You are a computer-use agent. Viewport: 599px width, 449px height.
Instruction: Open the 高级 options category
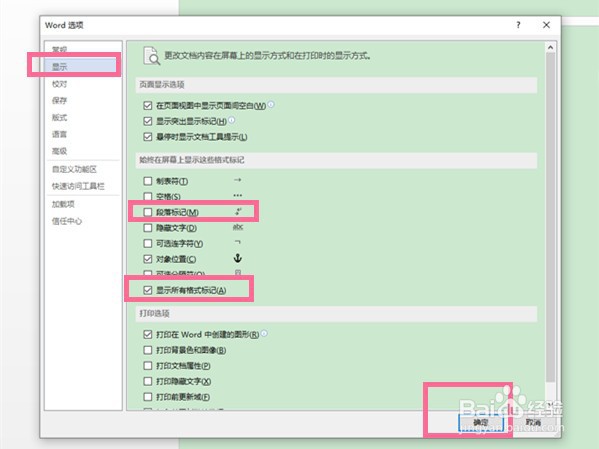(59, 151)
